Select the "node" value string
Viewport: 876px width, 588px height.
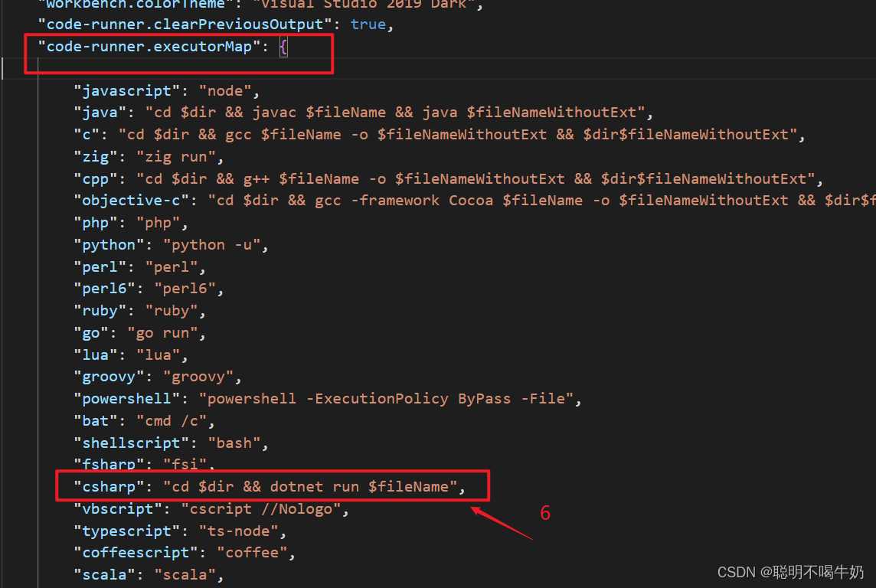[224, 90]
